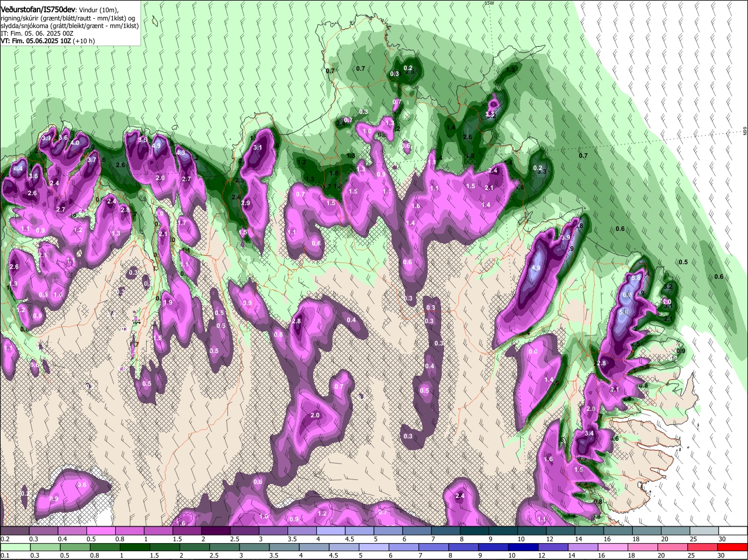The image size is (748, 560).
Task: Click the 3.7 snowfall value on the map
Action: click(92, 160)
